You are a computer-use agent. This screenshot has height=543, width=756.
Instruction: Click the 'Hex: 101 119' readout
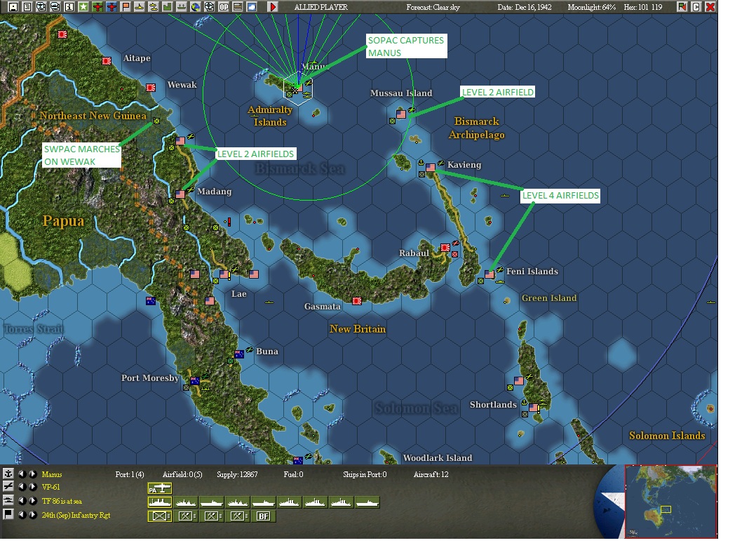[642, 7]
